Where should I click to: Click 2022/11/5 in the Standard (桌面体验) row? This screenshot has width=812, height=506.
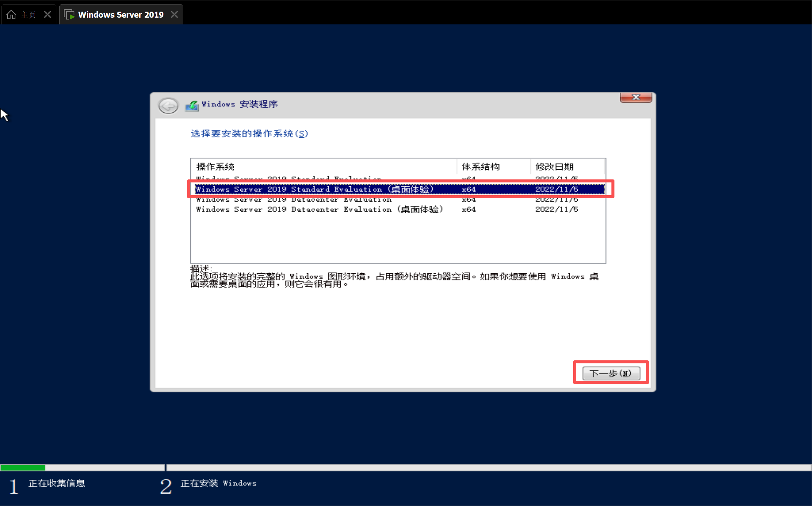(x=557, y=189)
